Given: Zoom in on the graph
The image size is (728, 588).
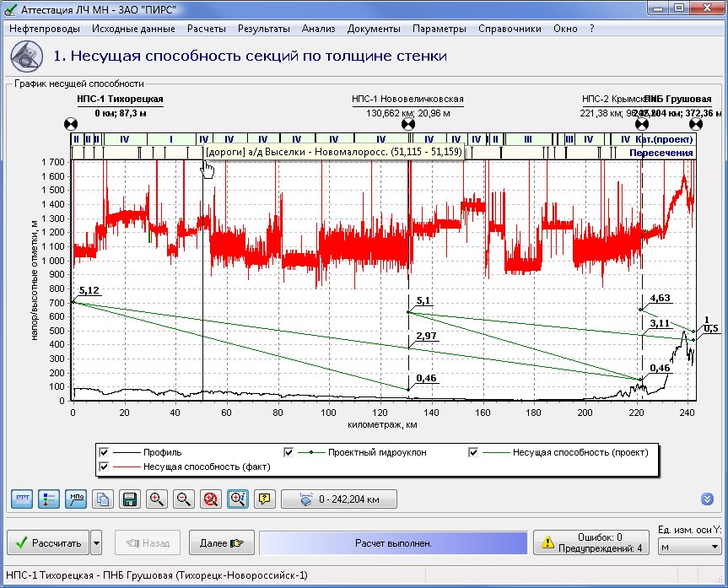Looking at the screenshot, I should 156,499.
